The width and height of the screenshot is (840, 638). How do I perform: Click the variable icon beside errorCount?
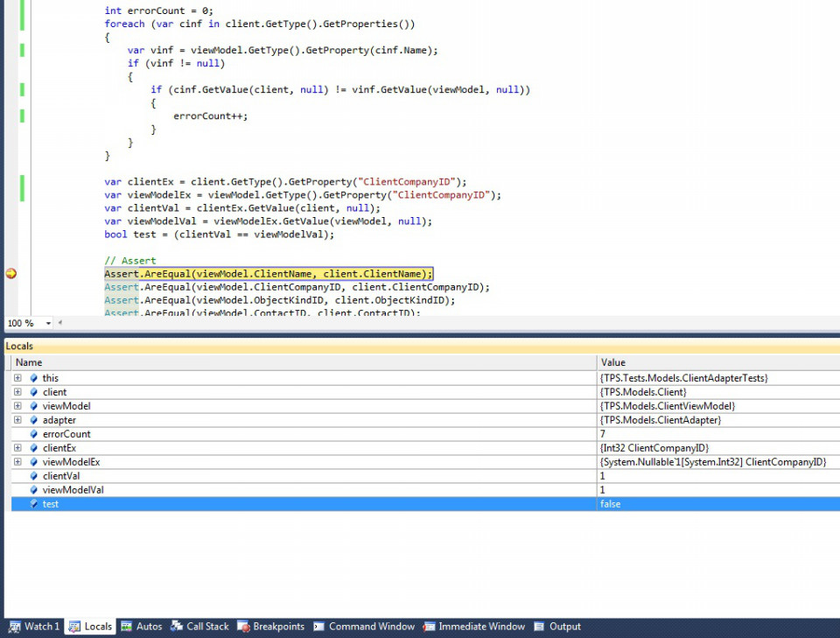point(33,434)
